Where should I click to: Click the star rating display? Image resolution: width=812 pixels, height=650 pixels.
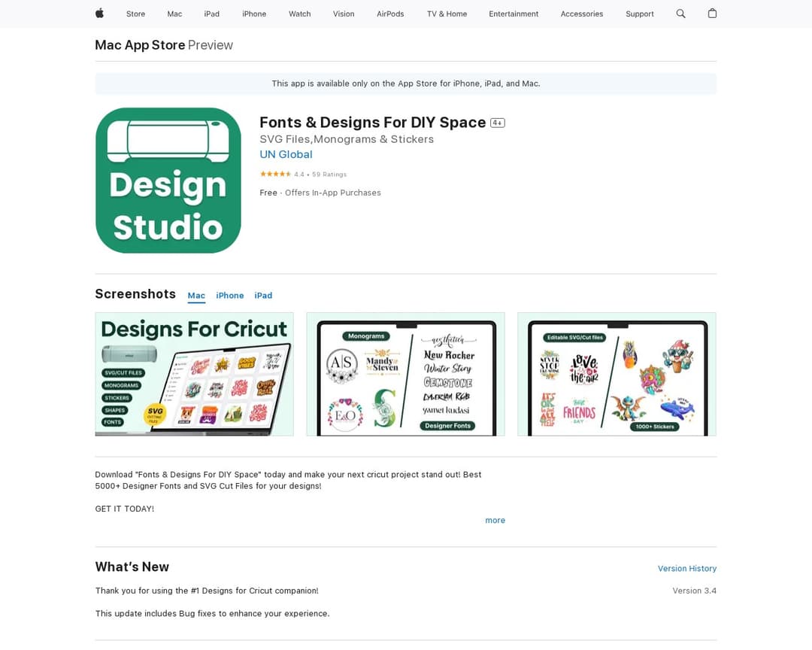(275, 174)
